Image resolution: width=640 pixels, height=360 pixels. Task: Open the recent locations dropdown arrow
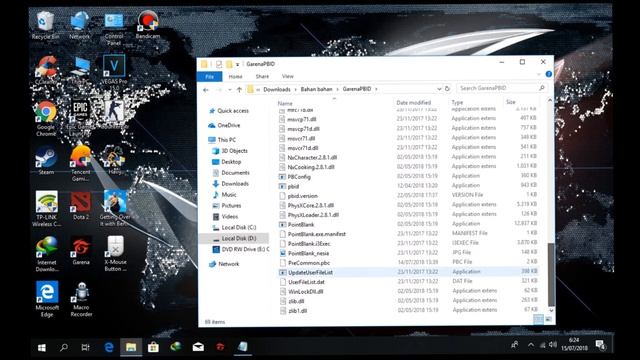click(x=230, y=90)
